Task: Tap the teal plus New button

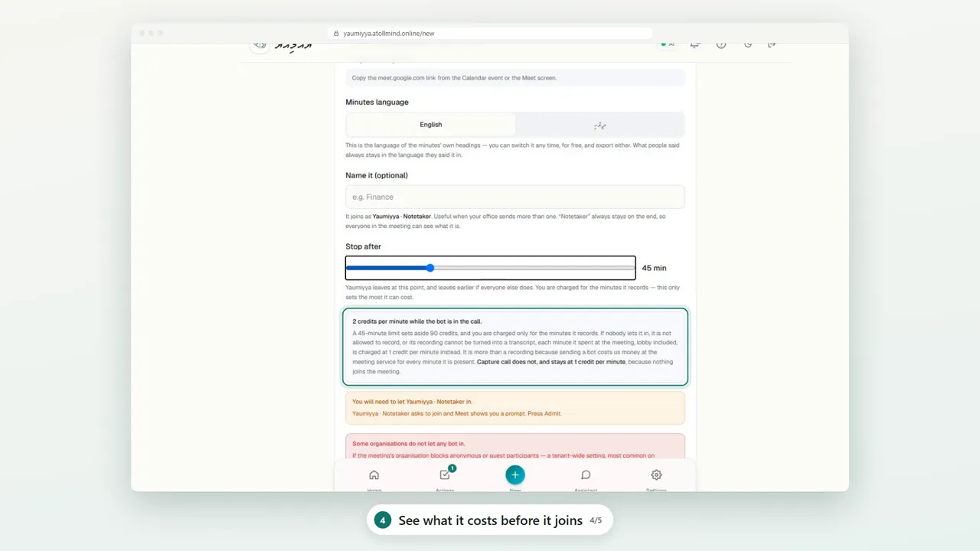Action: click(x=515, y=475)
